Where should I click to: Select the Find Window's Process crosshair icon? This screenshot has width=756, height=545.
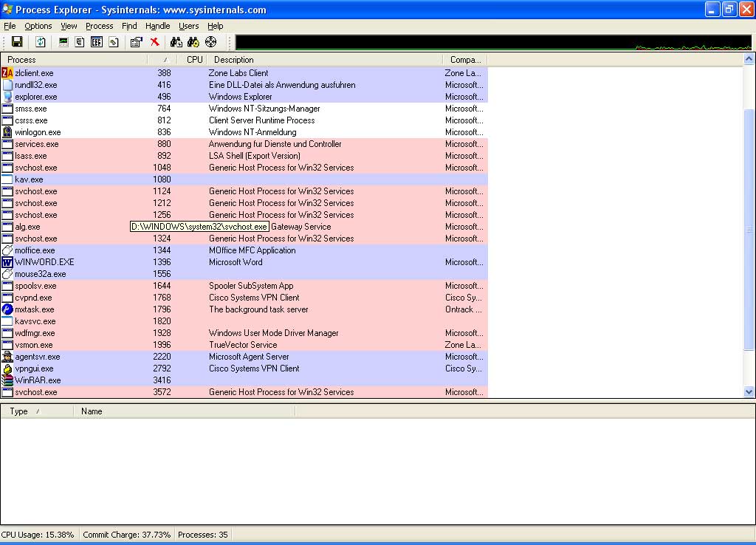tap(210, 42)
